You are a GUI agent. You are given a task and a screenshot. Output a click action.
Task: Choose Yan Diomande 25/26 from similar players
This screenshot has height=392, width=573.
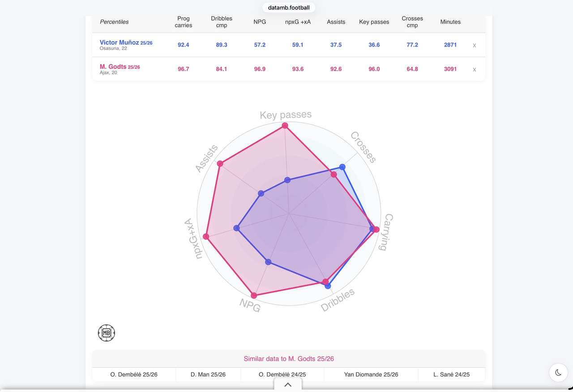tap(371, 375)
